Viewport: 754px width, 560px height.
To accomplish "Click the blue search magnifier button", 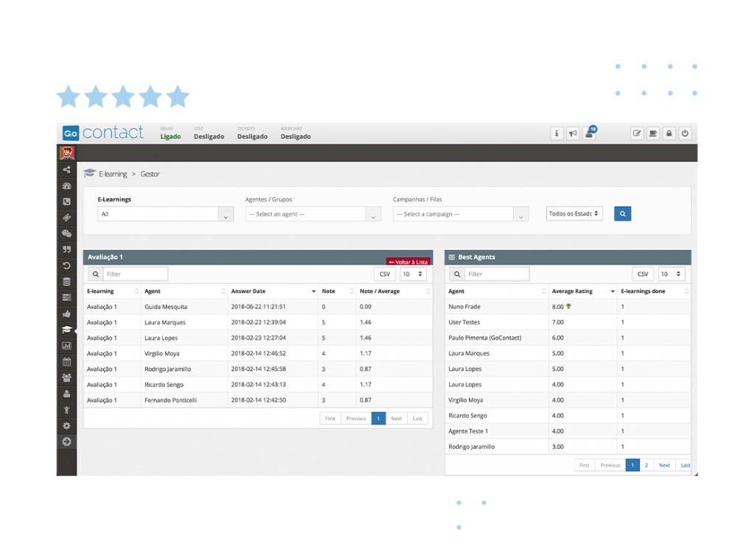I will 622,214.
